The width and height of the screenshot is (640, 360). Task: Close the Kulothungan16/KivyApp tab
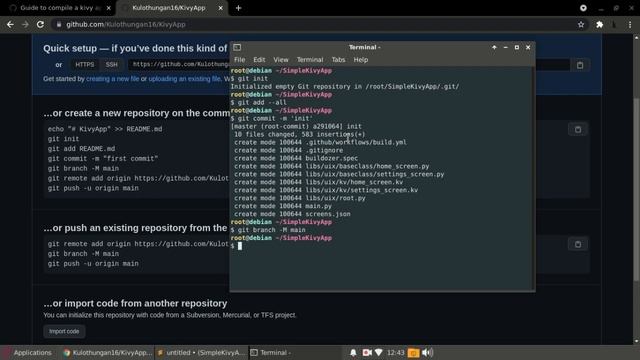pos(220,8)
